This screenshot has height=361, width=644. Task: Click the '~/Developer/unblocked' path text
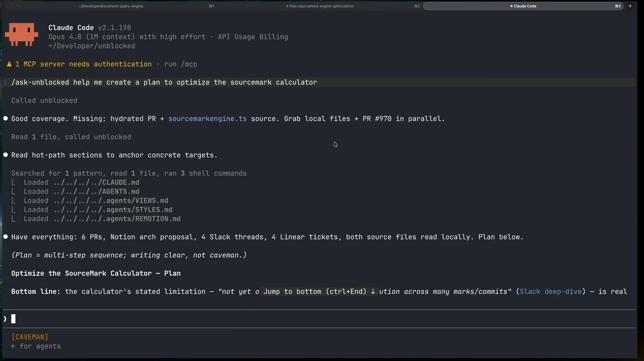pyautogui.click(x=92, y=46)
